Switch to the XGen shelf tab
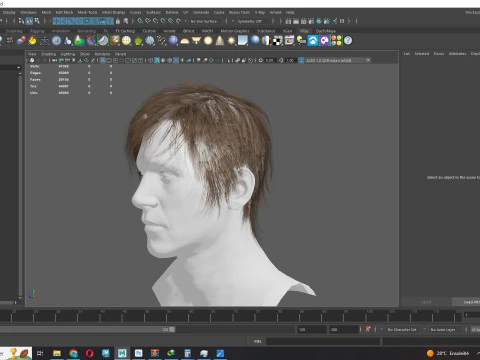480x360 pixels. click(287, 31)
